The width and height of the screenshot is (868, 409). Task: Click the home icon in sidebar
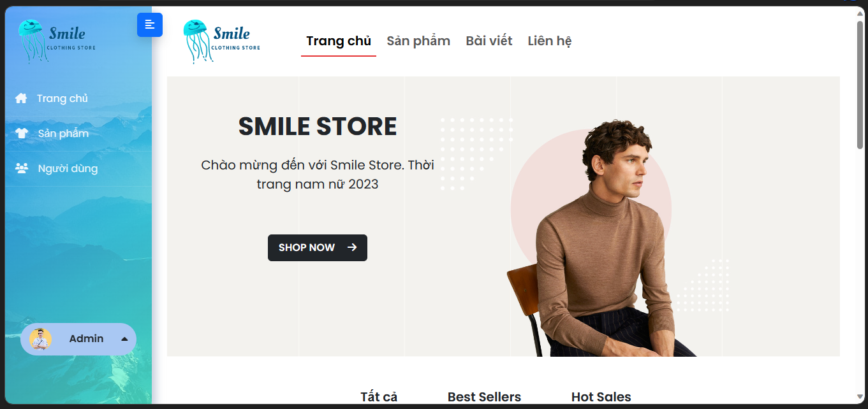pos(21,98)
